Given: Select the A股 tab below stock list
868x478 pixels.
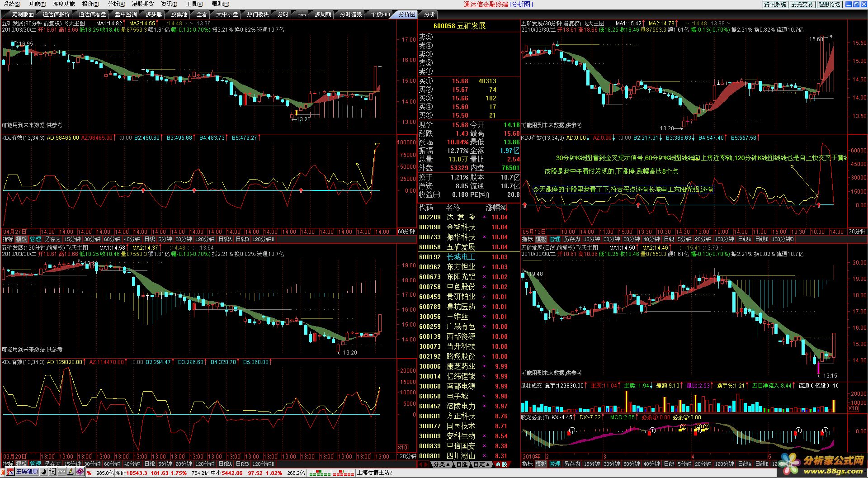Looking at the screenshot, I should click(501, 464).
